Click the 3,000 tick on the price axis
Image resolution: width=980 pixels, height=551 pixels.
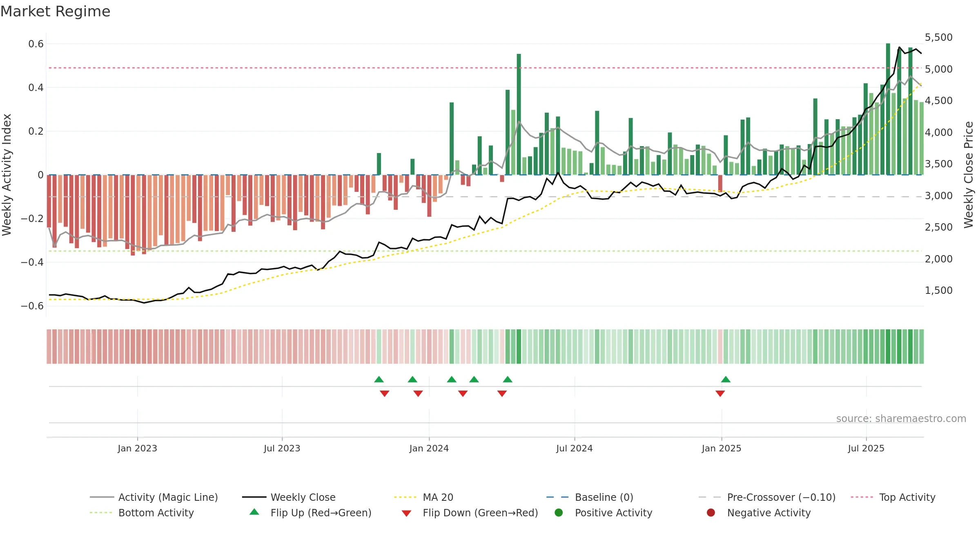point(939,196)
